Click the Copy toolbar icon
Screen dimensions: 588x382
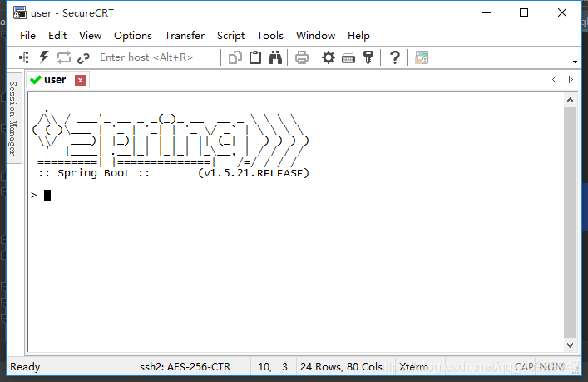[235, 57]
